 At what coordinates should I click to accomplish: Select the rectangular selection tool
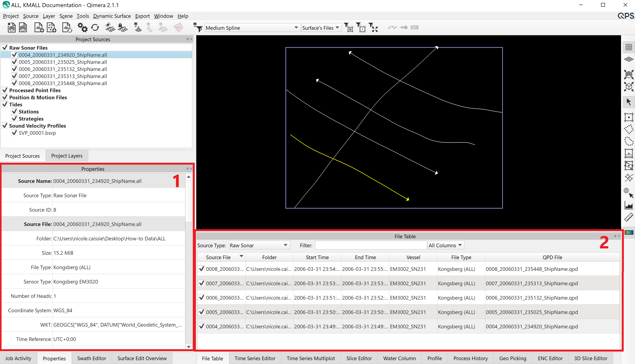[x=628, y=117]
